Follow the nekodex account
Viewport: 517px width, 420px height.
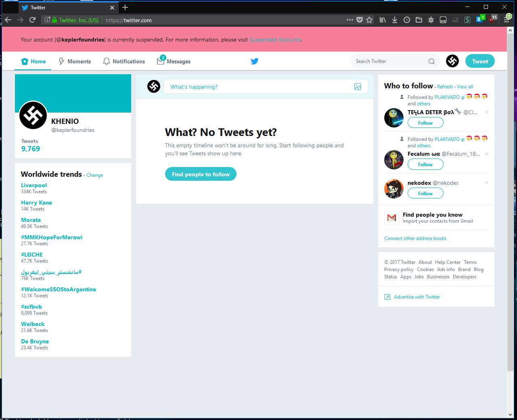(425, 193)
